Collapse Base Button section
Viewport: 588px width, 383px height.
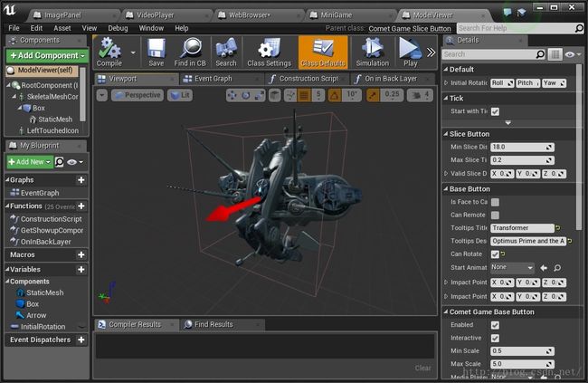(445, 189)
